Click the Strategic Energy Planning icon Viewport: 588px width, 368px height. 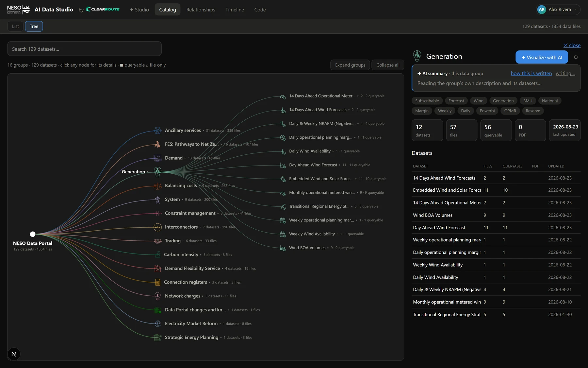pos(157,338)
